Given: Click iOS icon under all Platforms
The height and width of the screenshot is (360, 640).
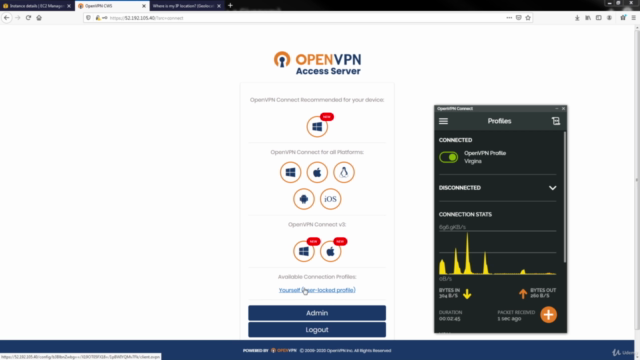Looking at the screenshot, I should [330, 199].
